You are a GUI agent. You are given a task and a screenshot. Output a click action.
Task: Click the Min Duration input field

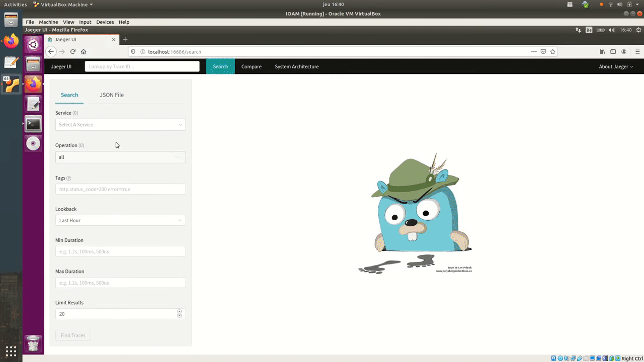120,251
